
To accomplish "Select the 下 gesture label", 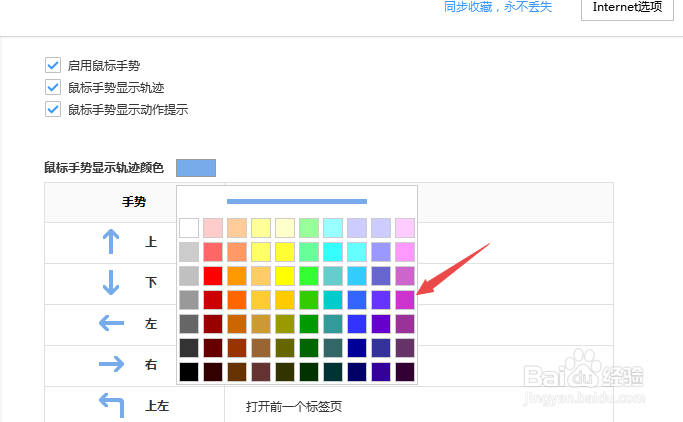I will click(151, 283).
